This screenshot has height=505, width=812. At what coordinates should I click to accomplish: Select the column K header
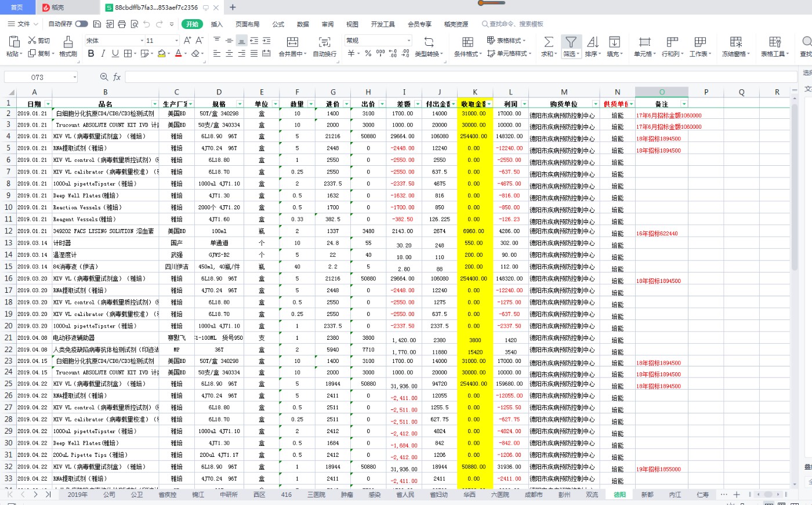click(475, 92)
